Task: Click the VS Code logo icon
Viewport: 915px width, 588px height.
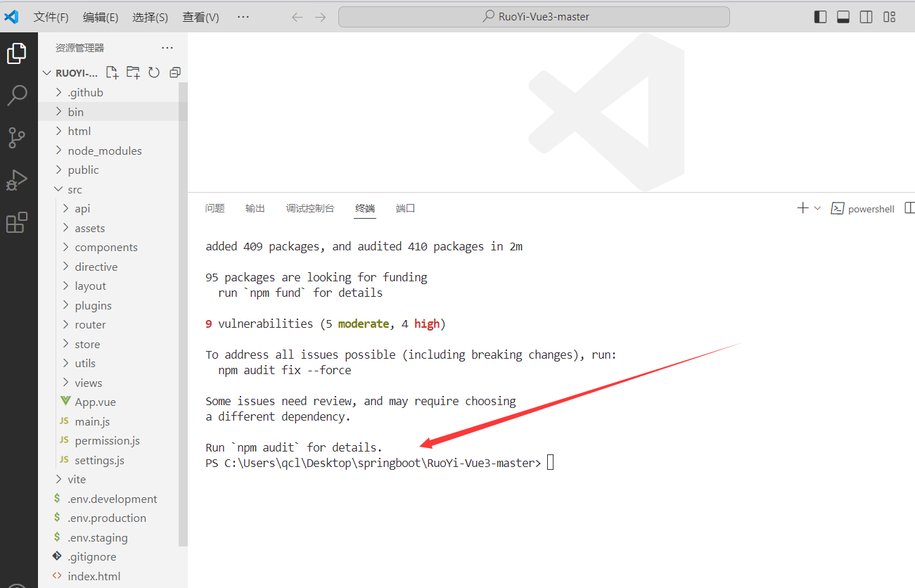Action: coord(11,17)
